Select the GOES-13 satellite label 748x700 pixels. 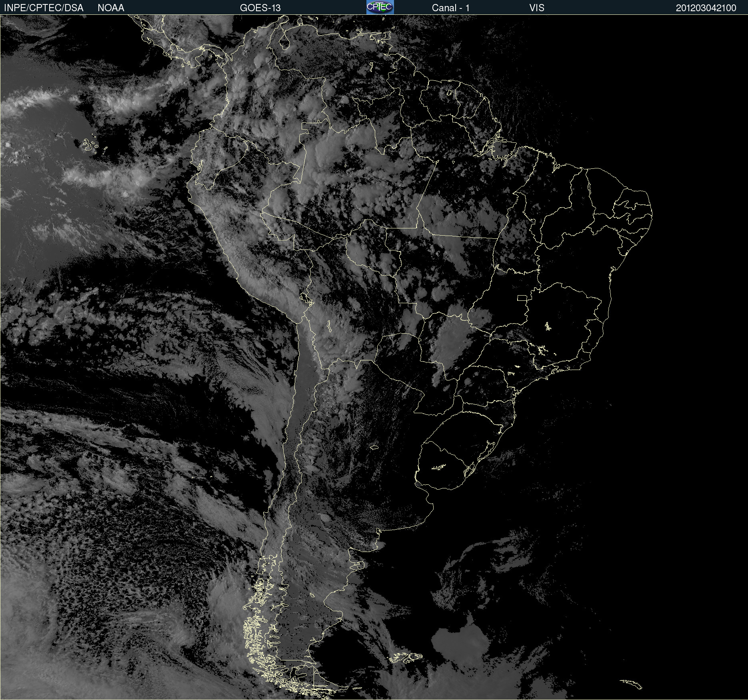260,8
